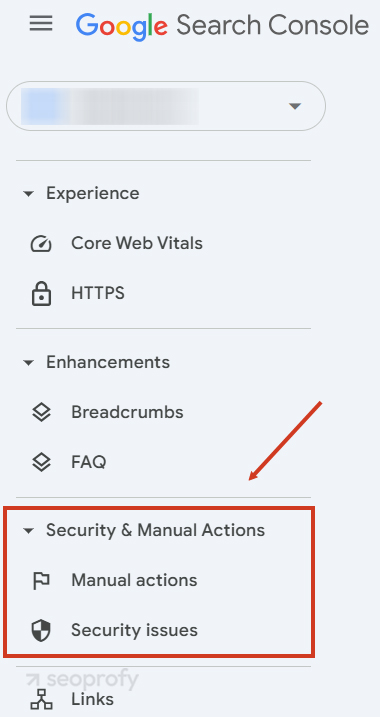380x717 pixels.
Task: Open the Core Web Vitals report
Action: (x=137, y=243)
